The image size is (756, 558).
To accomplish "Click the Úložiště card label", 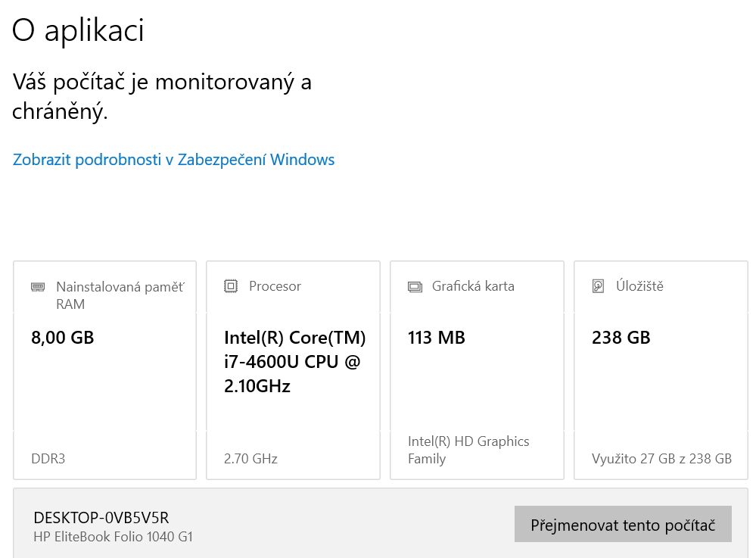I will tap(639, 286).
